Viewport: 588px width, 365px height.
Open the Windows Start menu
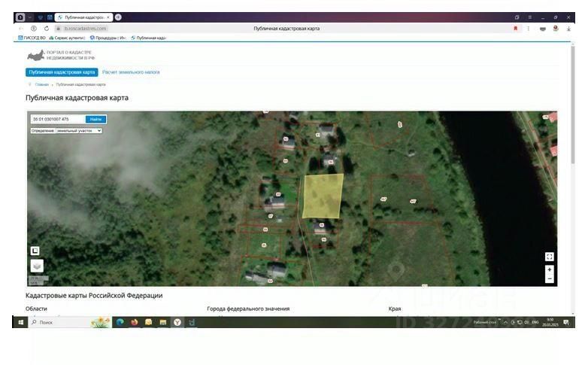[20, 322]
